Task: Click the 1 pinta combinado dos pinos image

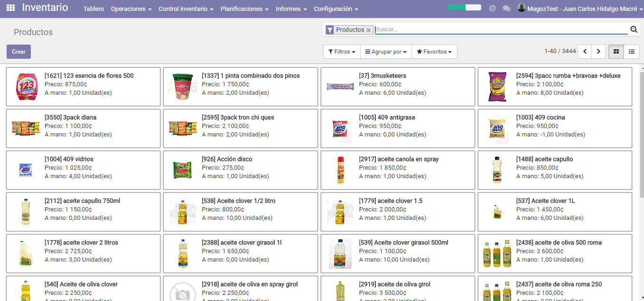Action: (183, 87)
